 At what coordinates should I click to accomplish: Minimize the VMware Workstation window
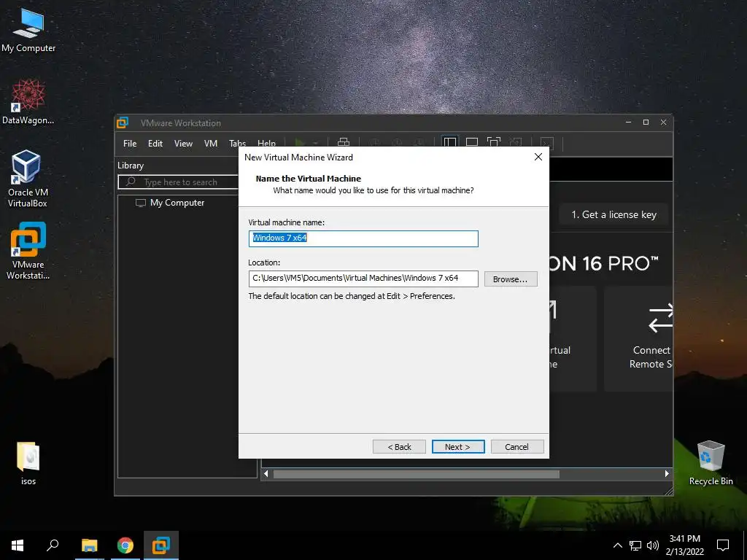pyautogui.click(x=628, y=122)
